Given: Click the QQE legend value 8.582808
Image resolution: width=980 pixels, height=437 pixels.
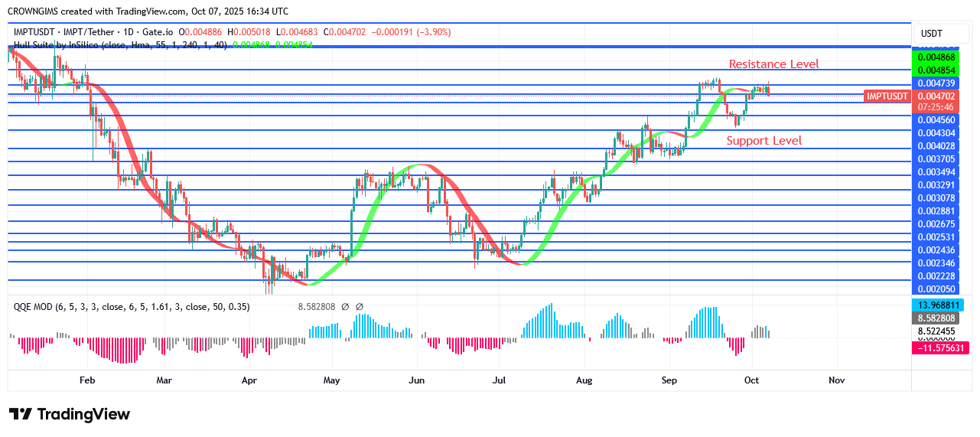Looking at the screenshot, I should tap(318, 307).
